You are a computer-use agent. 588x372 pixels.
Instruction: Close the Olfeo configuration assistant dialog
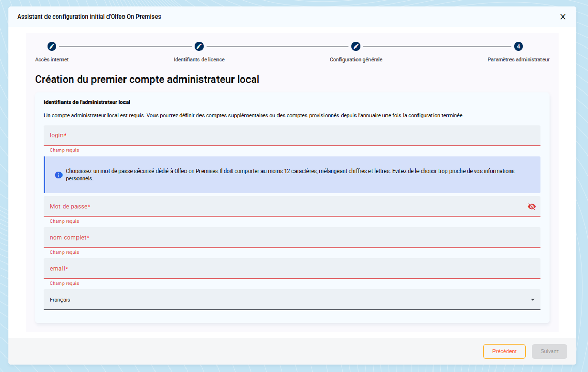[x=563, y=17]
